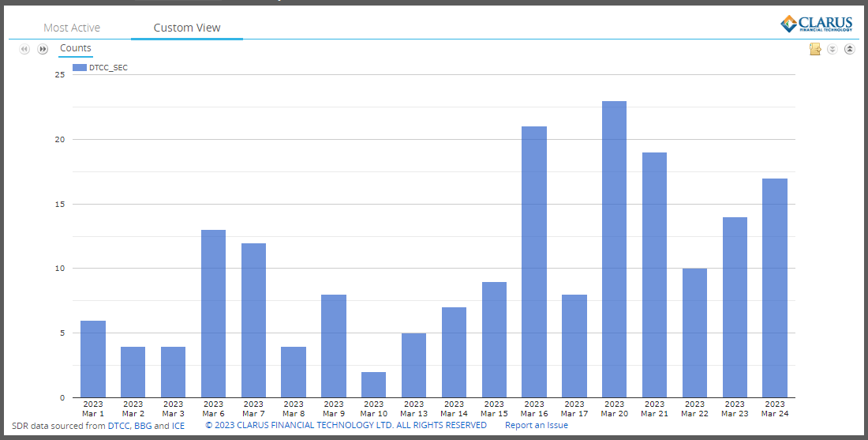Click the '2023 Mar 20' axis label

pos(615,409)
